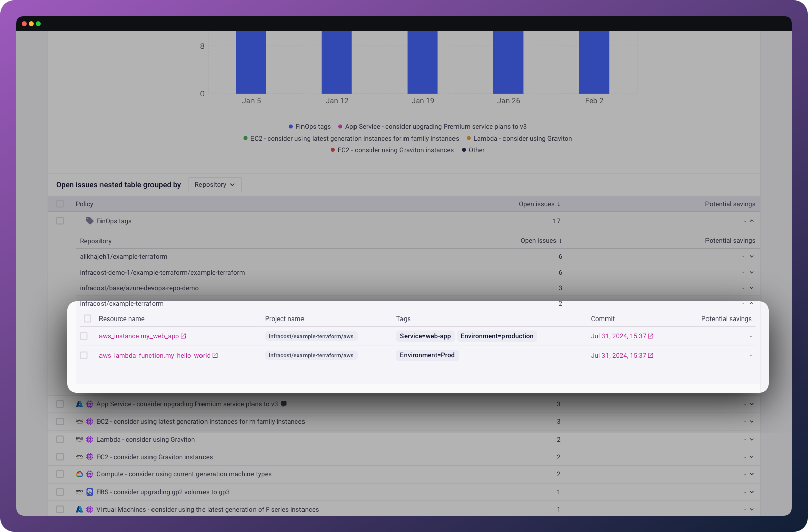This screenshot has width=808, height=532.
Task: Click external link icon beside aws_instance.my_web_app
Action: [x=183, y=336]
